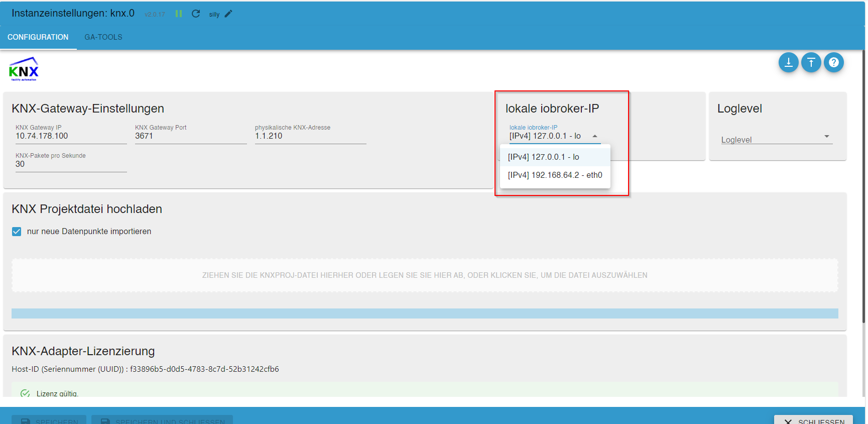Image resolution: width=868 pixels, height=424 pixels.
Task: Open the GA-TOOLS tab
Action: tap(103, 37)
